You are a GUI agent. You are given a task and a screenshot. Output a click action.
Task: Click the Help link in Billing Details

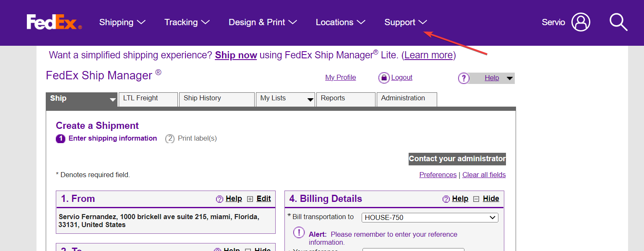[460, 199]
